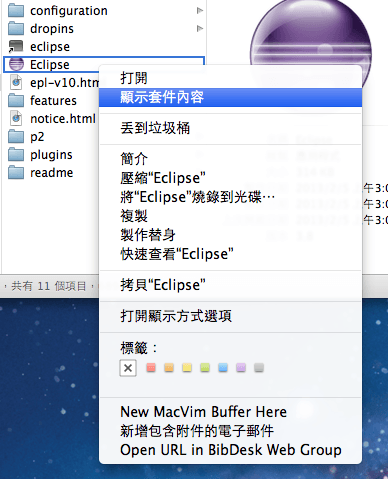Choose 將"Eclipse"燒錄到光碟 menu entry
388x479 pixels.
coord(230,197)
